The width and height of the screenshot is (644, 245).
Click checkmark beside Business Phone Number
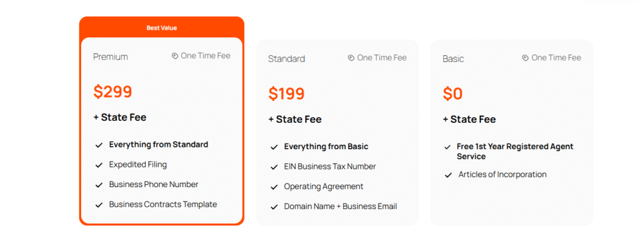(x=99, y=185)
